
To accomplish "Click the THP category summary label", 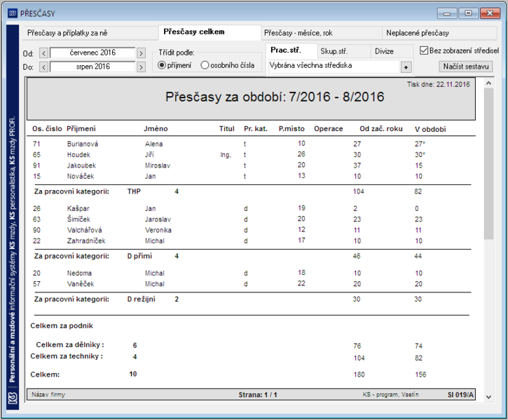I will pyautogui.click(x=134, y=191).
